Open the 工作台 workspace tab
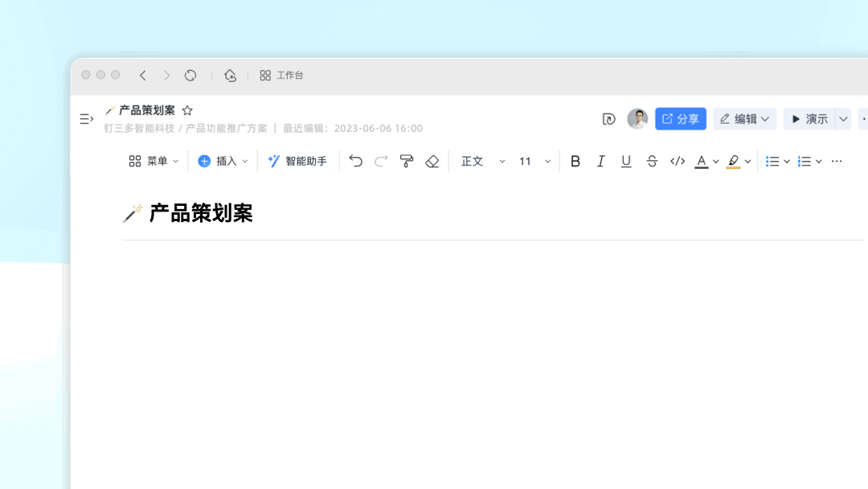 click(281, 76)
